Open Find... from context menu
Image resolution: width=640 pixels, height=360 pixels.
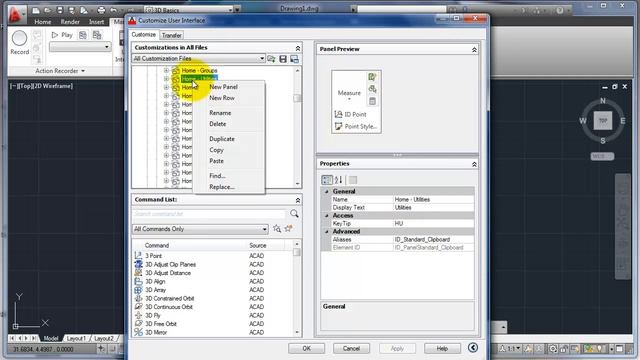[217, 176]
